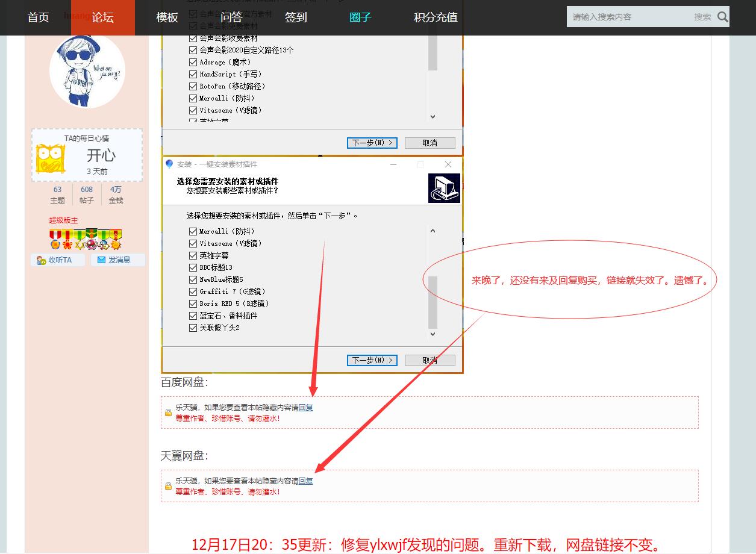This screenshot has width=756, height=554.
Task: Uncheck 英雄字幕 in the lower installer
Action: (x=193, y=255)
